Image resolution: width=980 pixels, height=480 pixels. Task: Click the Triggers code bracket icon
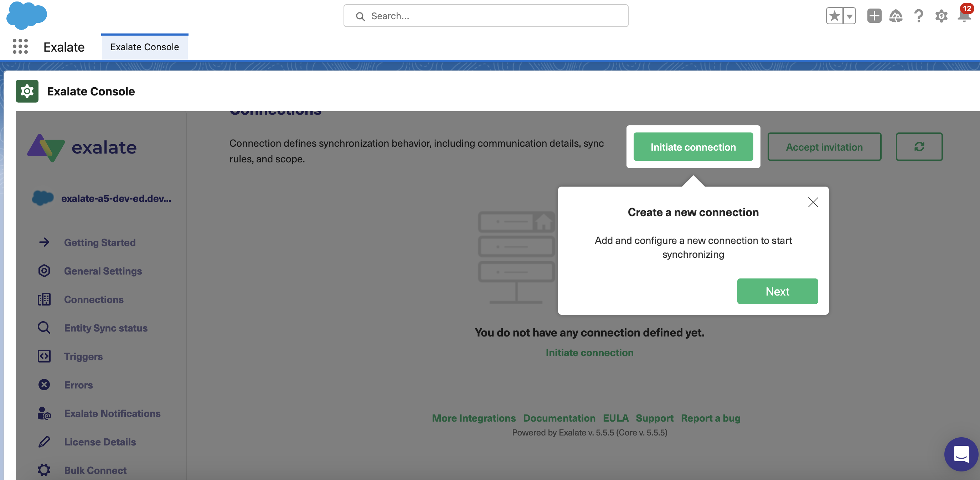(44, 356)
